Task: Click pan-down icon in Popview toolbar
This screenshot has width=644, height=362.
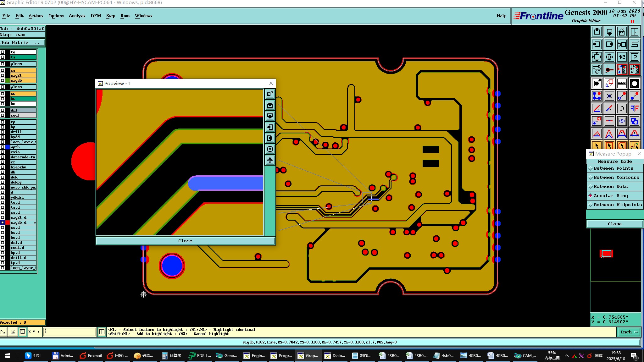Action: [x=270, y=116]
